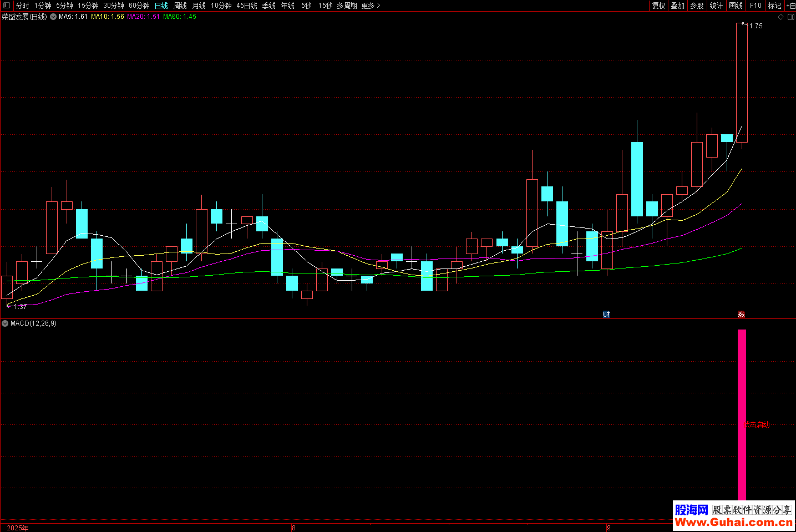Select the 45日线 period

247,6
